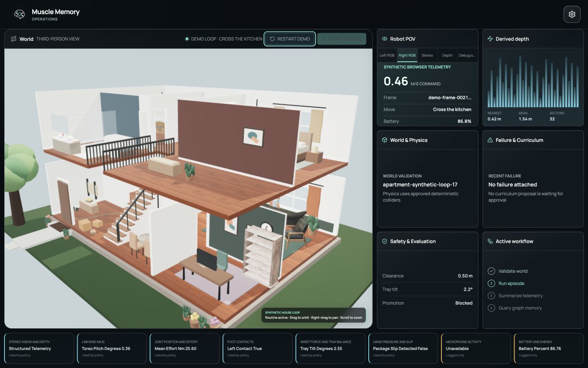Click the apartment-synthetic-loop-17 world name

pyautogui.click(x=420, y=185)
